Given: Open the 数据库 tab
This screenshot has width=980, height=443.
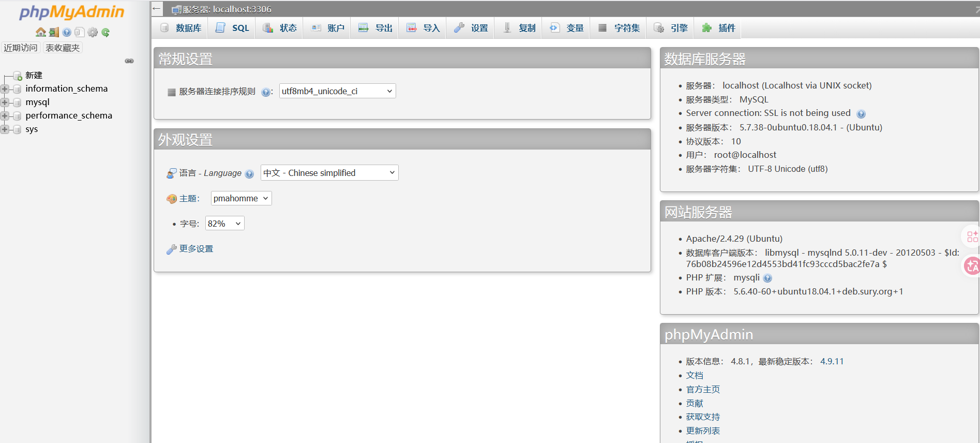Looking at the screenshot, I should pyautogui.click(x=180, y=28).
